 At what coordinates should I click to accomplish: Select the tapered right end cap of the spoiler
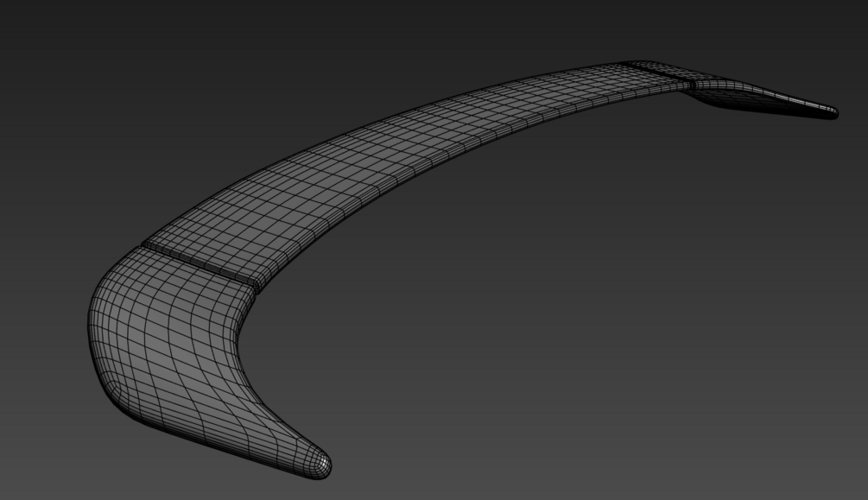758,94
